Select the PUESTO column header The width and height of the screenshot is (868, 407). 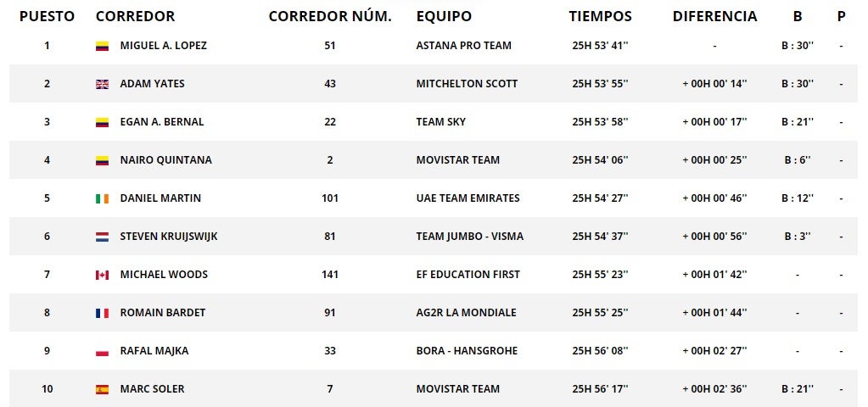pyautogui.click(x=47, y=16)
